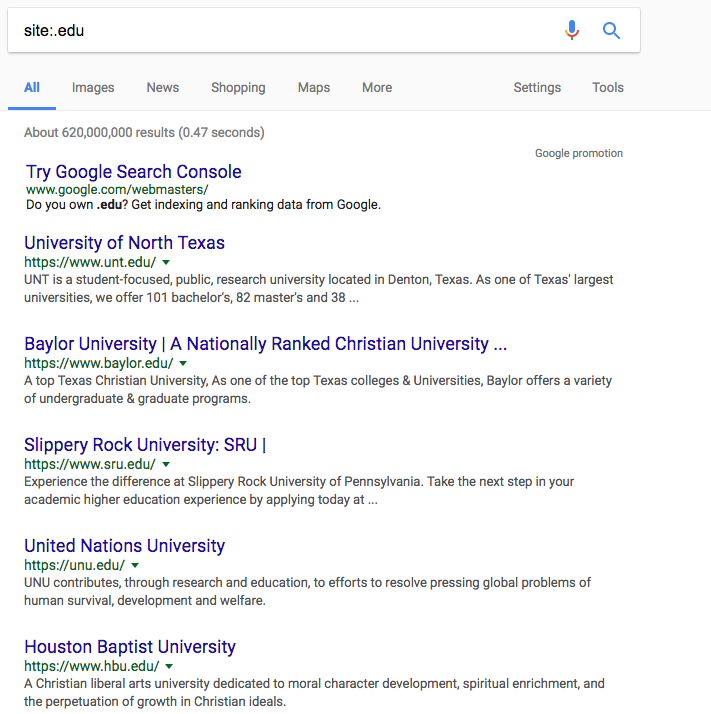The height and width of the screenshot is (714, 711).
Task: Switch to the News tab
Action: (x=163, y=87)
